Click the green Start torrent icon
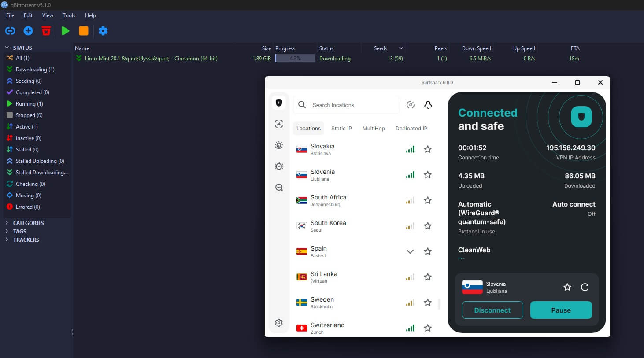This screenshot has height=358, width=644. [66, 31]
